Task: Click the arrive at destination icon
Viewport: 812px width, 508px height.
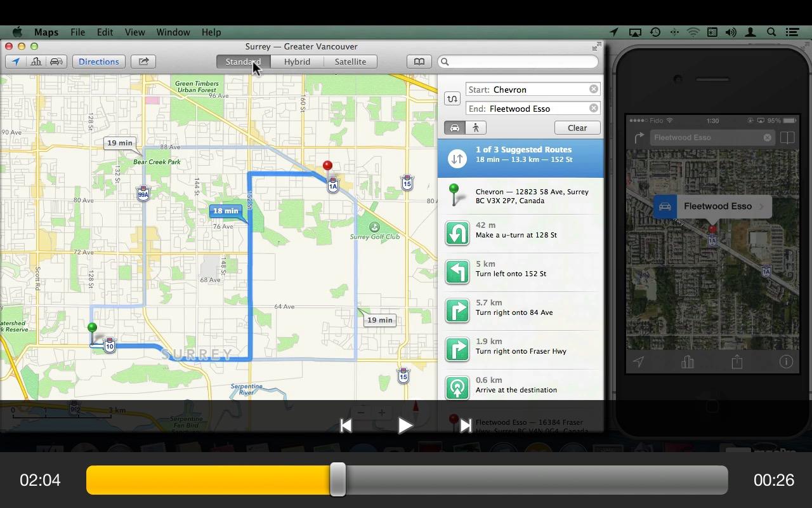Action: (457, 387)
